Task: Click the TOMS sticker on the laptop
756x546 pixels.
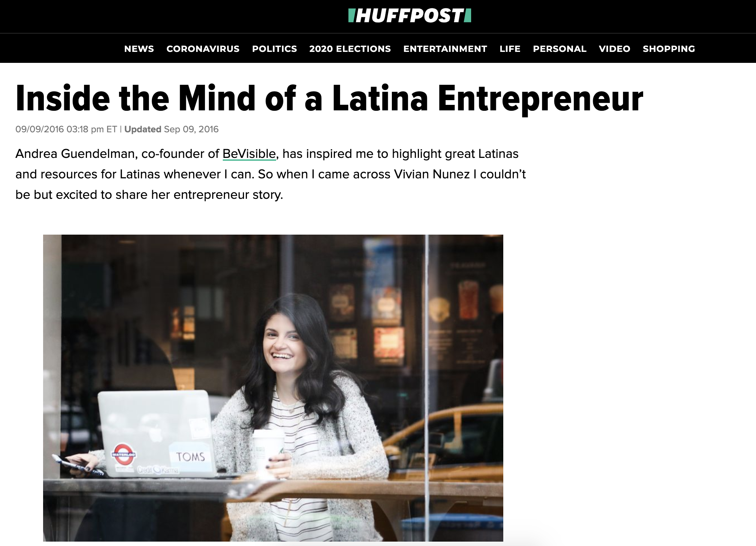Action: (190, 456)
